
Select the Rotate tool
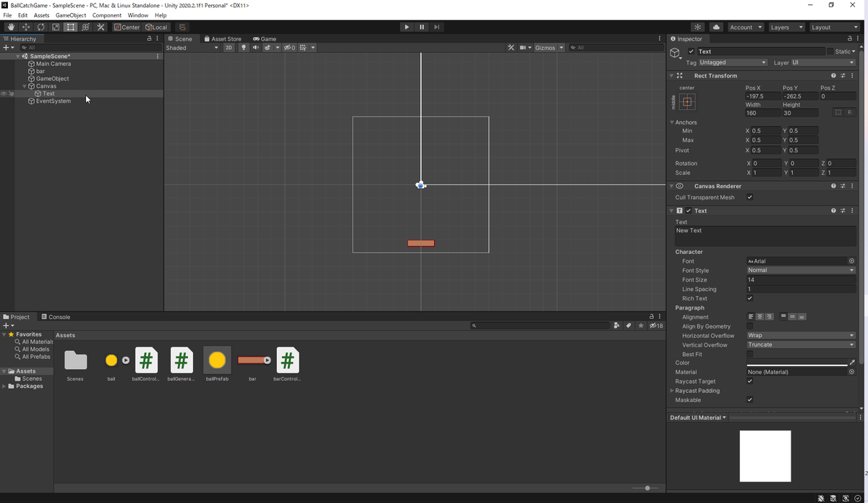pyautogui.click(x=41, y=27)
